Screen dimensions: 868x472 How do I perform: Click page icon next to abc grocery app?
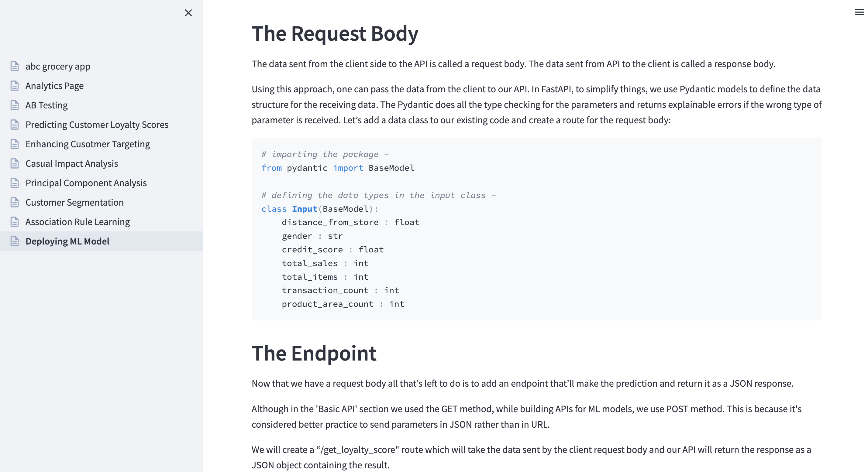click(15, 66)
